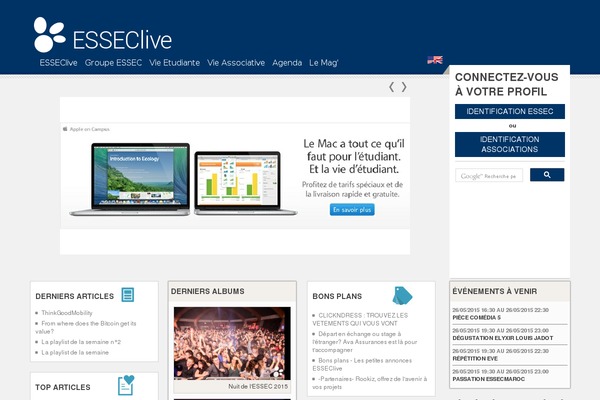Click the magnifier search button
The height and width of the screenshot is (400, 600).
tap(547, 175)
